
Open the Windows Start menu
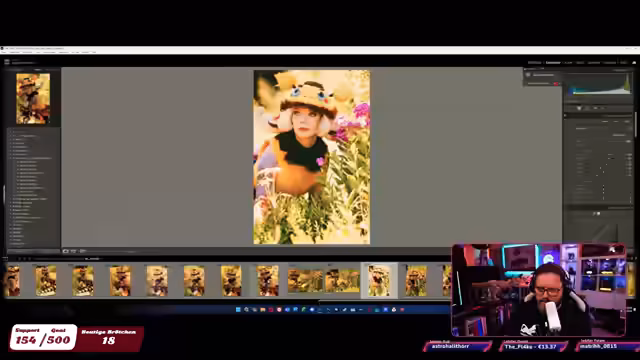tap(238, 310)
